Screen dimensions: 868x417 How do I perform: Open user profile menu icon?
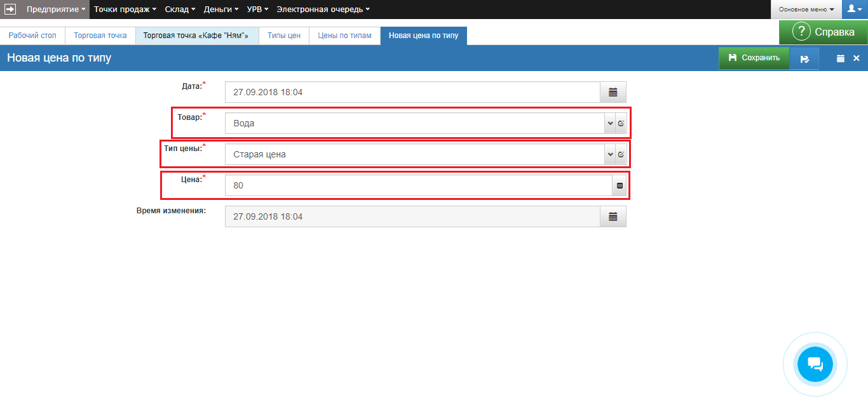point(854,10)
